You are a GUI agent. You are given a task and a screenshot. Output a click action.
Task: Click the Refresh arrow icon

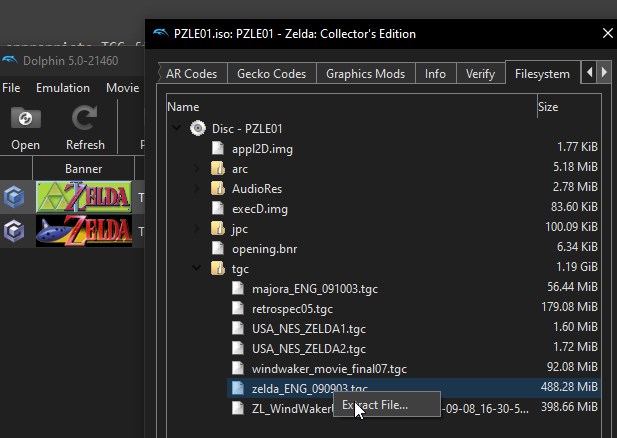85,117
